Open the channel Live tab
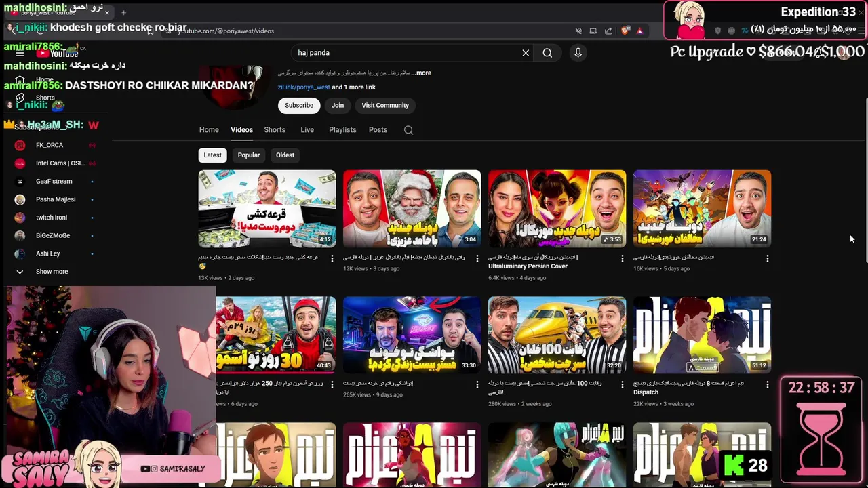This screenshot has height=488, width=868. [307, 130]
